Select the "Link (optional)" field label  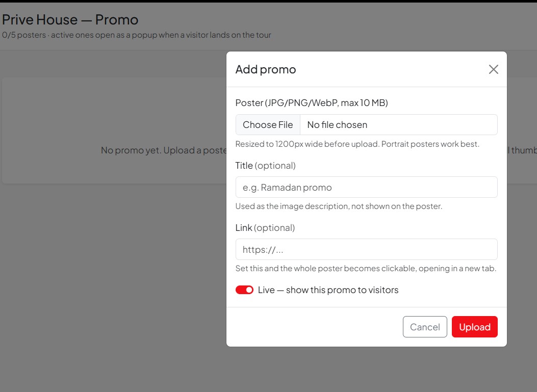[x=265, y=228]
